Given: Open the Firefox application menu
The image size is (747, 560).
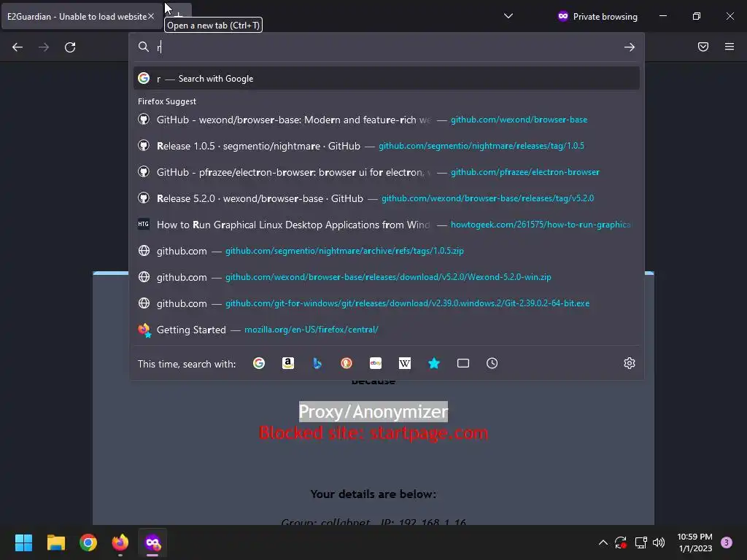Looking at the screenshot, I should [x=729, y=47].
